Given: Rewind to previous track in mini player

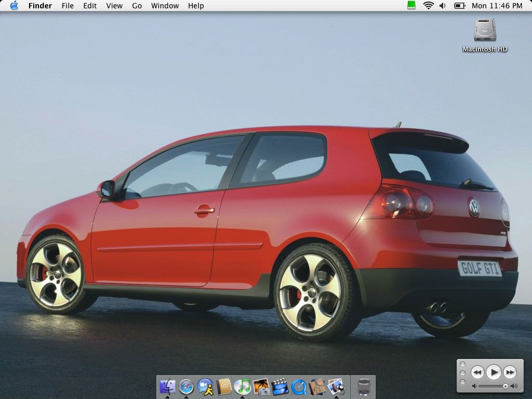Looking at the screenshot, I should tap(477, 372).
